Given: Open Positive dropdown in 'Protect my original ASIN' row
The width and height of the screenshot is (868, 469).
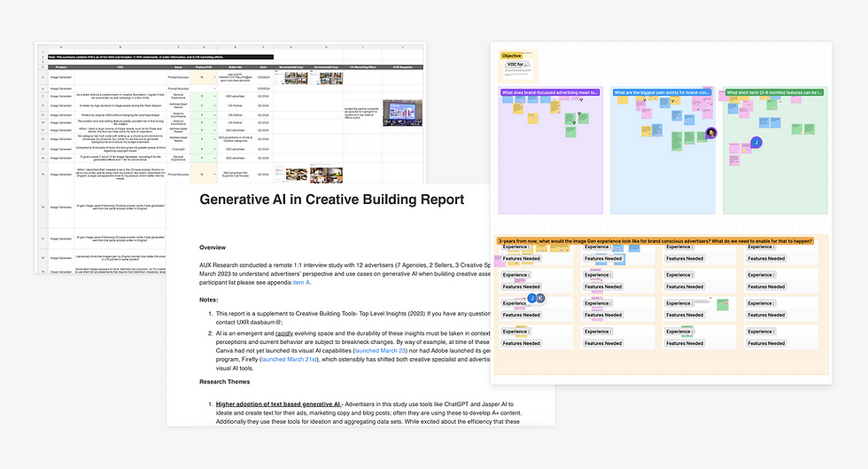Looking at the screenshot, I should click(x=214, y=115).
